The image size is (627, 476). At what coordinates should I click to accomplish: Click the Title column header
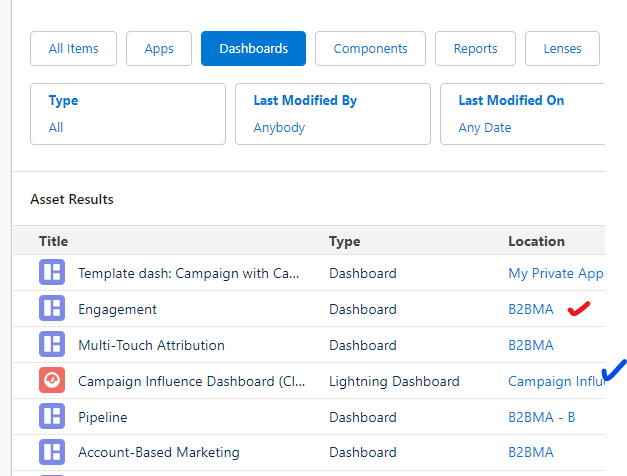click(x=54, y=241)
